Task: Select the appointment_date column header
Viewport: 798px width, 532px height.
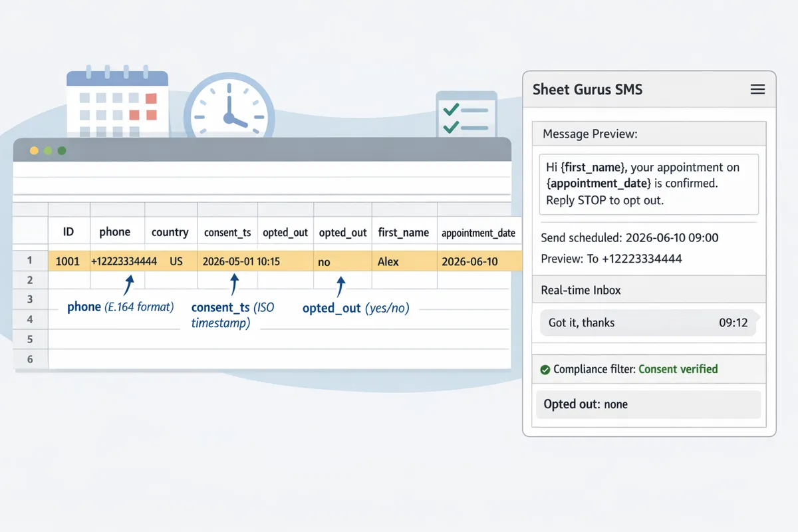Action: click(479, 232)
